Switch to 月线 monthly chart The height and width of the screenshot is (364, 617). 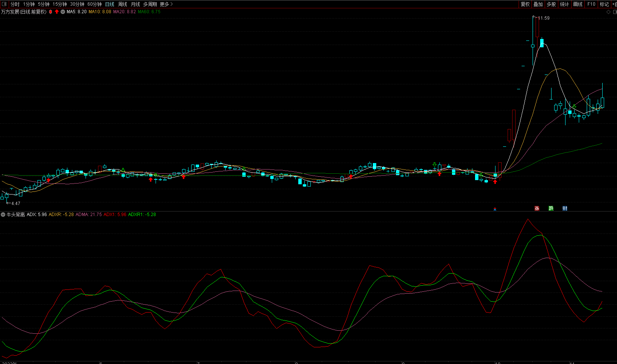pyautogui.click(x=135, y=4)
